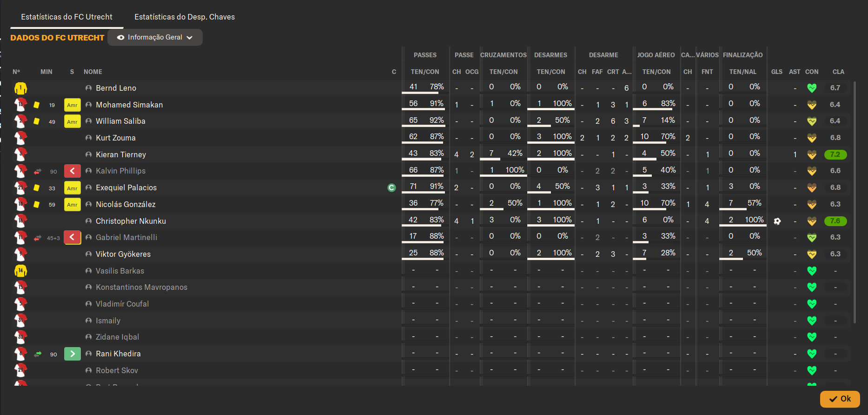868x415 pixels.
Task: Click the red substituted-off badge for Gabriel Martinelli
Action: 72,238
